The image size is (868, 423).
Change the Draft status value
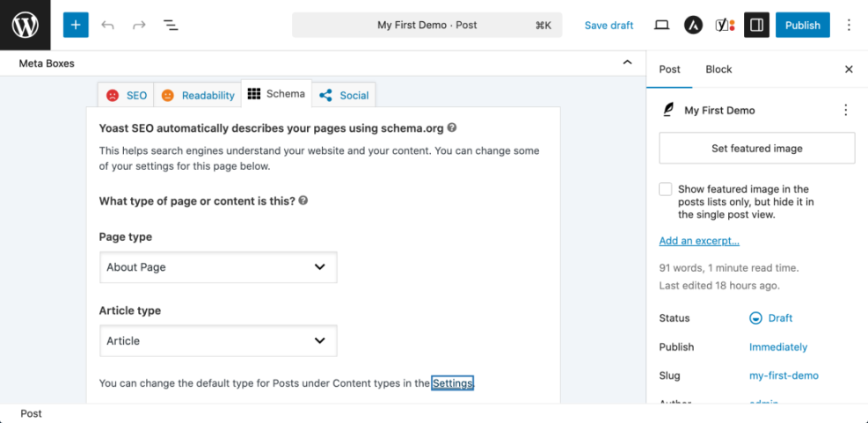pos(780,318)
